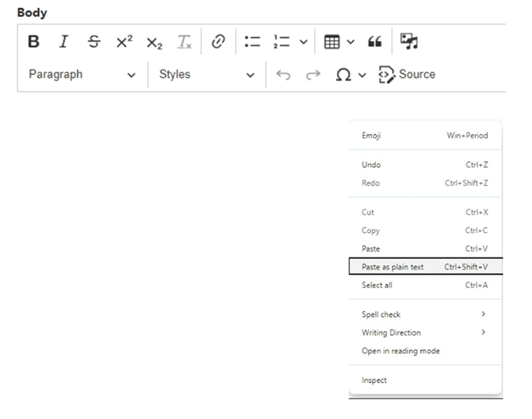Select Paste as plain text
Viewport: 532px width, 419px height.
[x=425, y=266]
